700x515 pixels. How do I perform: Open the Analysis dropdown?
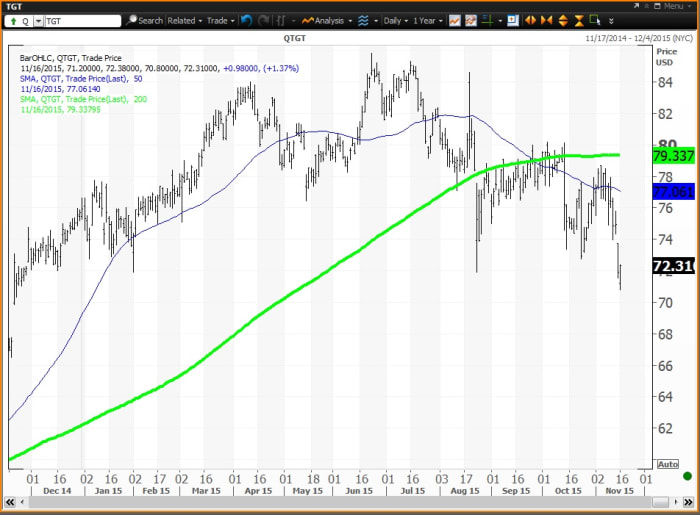click(327, 21)
